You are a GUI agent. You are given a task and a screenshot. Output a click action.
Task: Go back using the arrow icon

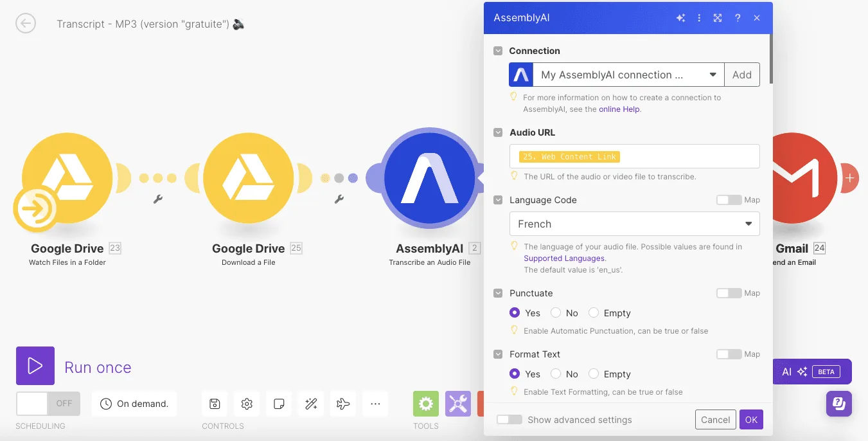(x=26, y=24)
